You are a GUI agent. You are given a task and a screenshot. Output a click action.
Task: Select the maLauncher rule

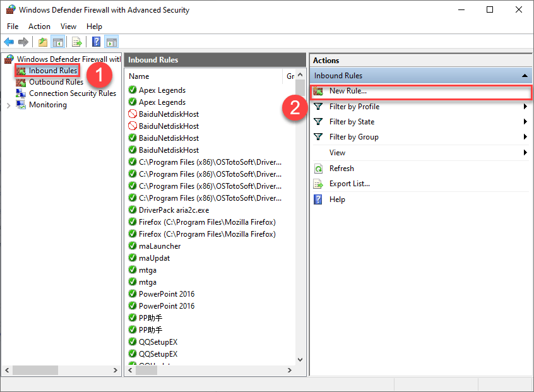pyautogui.click(x=160, y=246)
